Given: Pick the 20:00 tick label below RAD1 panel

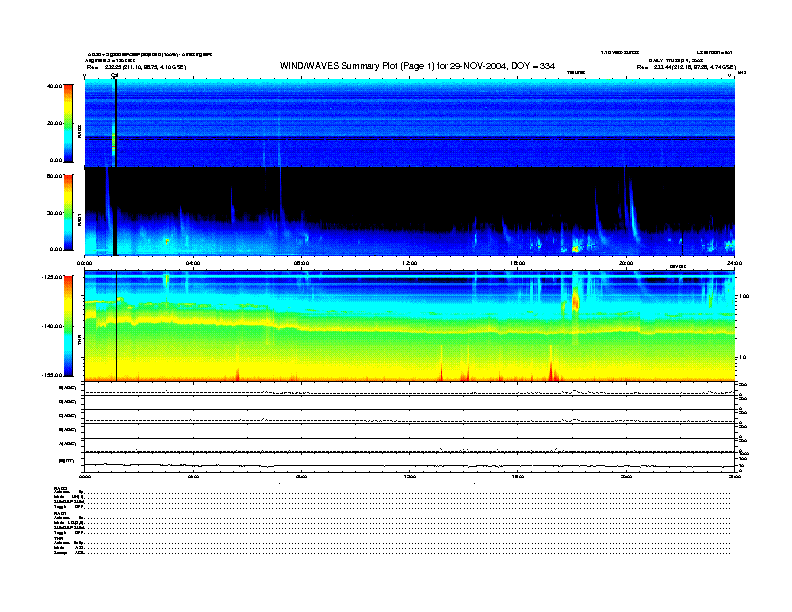Looking at the screenshot, I should click(627, 263).
